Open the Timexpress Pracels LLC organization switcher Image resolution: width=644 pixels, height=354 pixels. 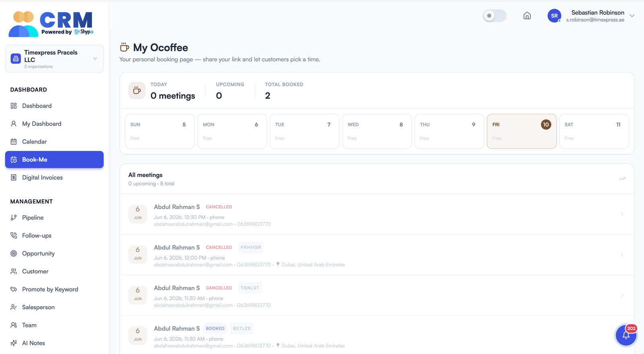point(54,59)
